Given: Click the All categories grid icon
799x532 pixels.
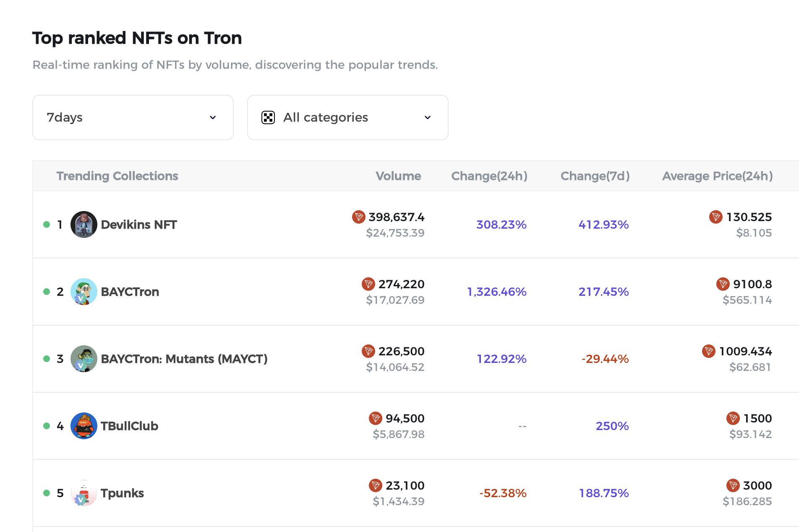Looking at the screenshot, I should click(x=268, y=117).
